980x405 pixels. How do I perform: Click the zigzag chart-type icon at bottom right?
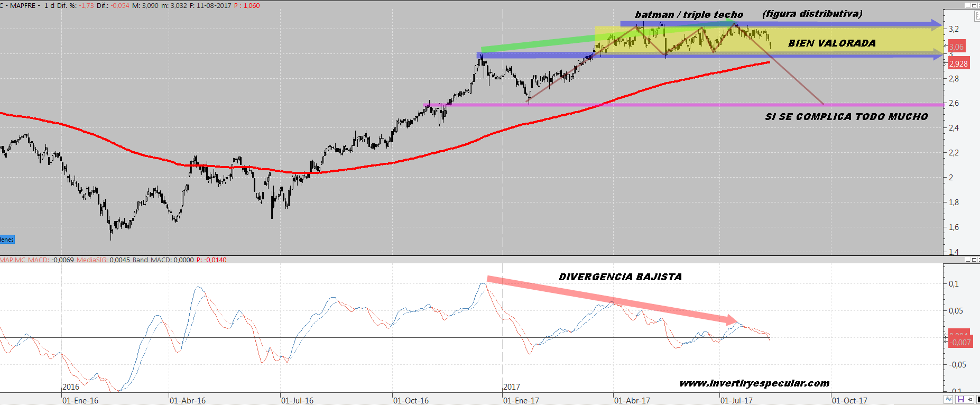point(949,400)
